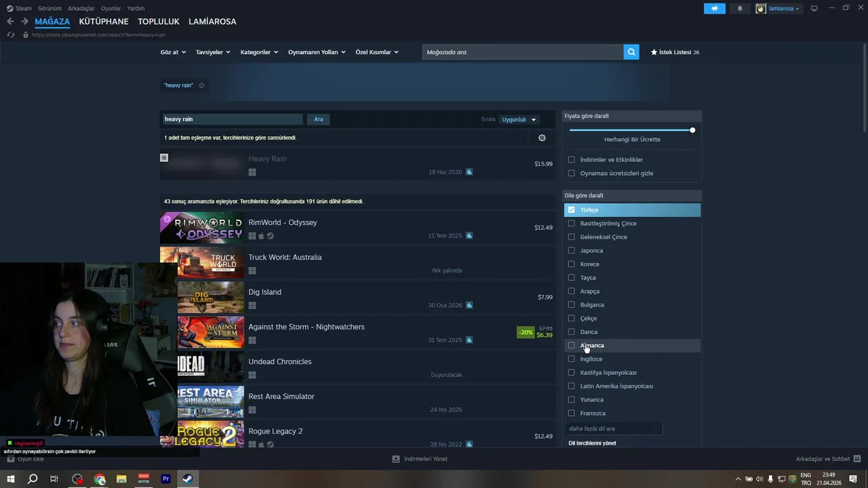Image resolution: width=868 pixels, height=488 pixels.
Task: Click the İstek Listesi star icon
Action: (654, 52)
